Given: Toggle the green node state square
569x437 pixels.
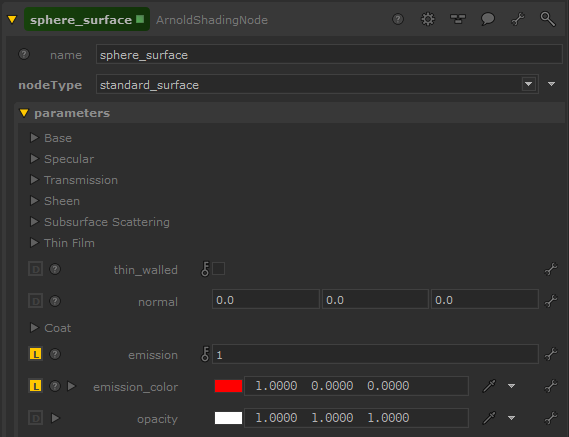Looking at the screenshot, I should click(140, 19).
